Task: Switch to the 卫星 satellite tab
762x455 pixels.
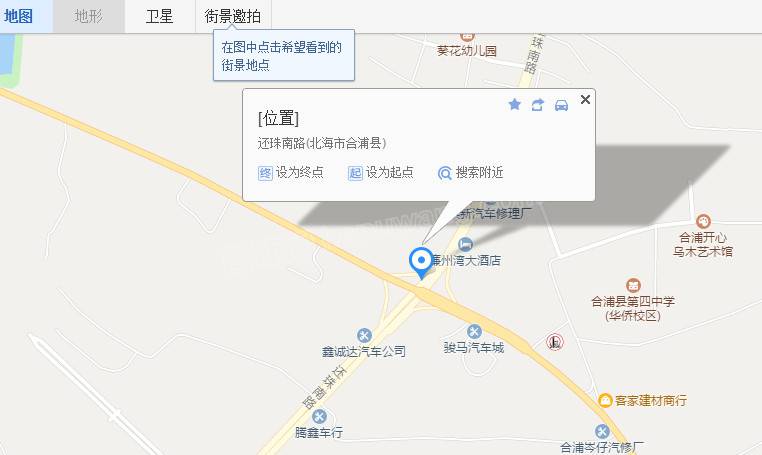Action: (159, 17)
